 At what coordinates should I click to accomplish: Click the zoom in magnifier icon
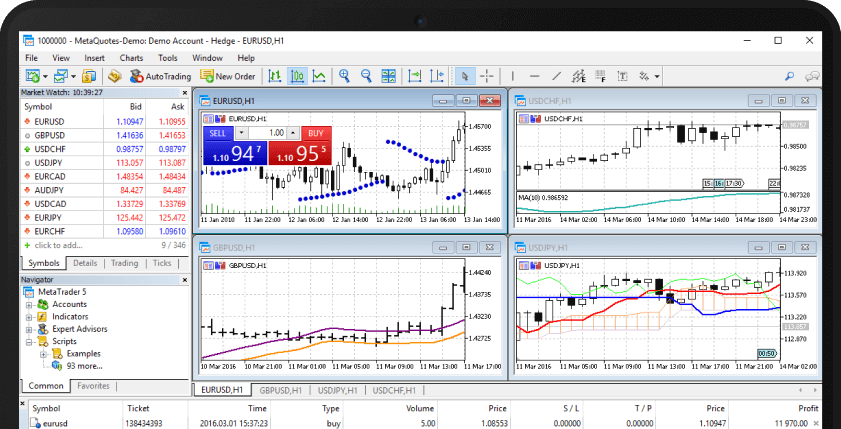point(345,76)
